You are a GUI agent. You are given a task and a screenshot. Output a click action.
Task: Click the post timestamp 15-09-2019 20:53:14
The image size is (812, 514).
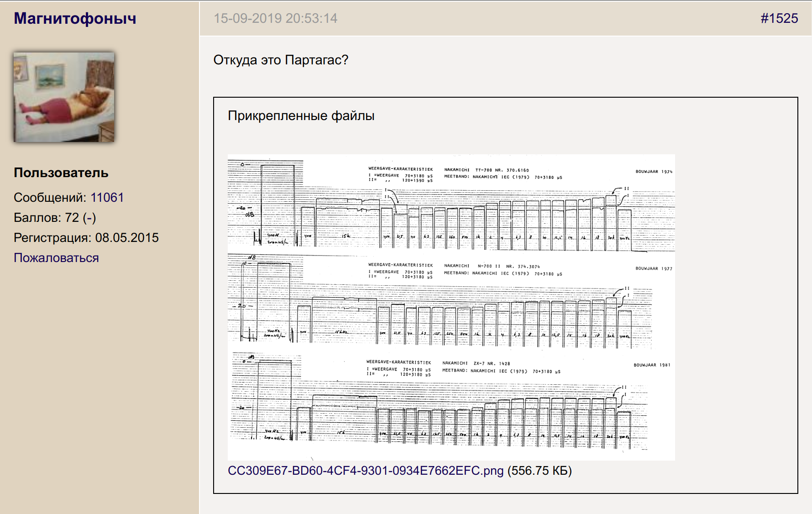click(275, 18)
